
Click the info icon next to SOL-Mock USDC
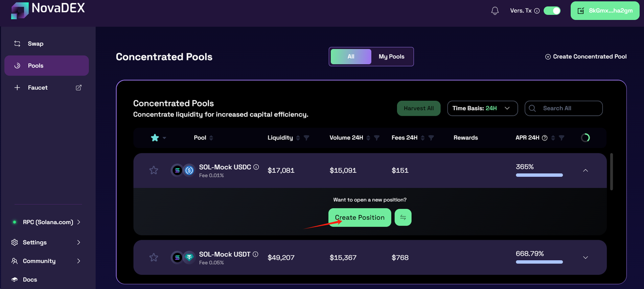(256, 167)
